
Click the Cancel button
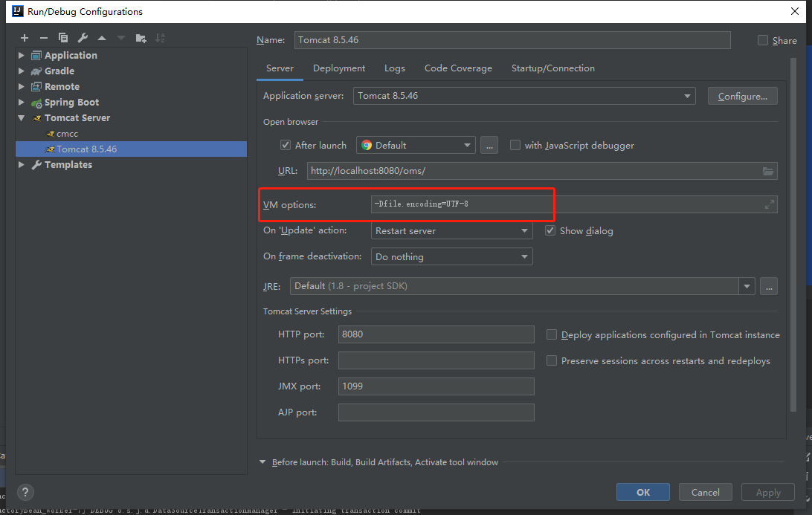706,492
